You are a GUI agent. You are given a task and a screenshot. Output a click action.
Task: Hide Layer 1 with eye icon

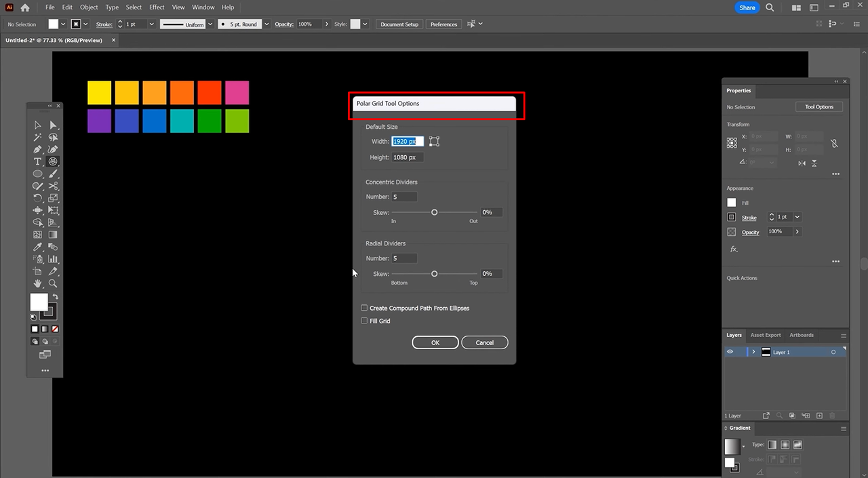coord(730,352)
